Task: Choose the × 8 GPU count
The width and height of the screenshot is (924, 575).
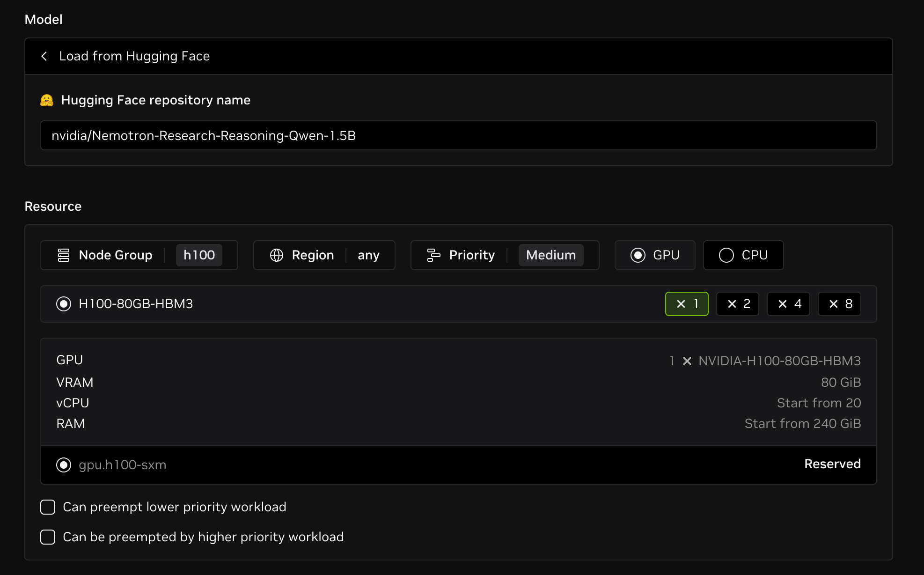Action: (840, 304)
